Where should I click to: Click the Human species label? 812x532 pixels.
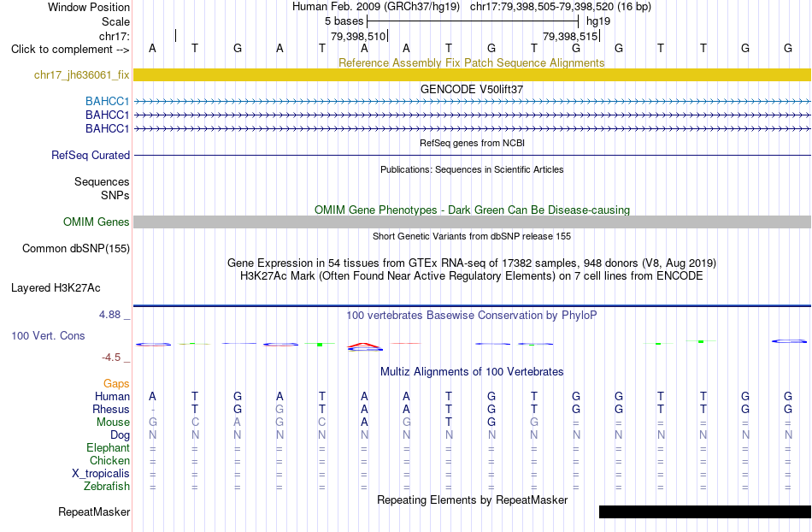click(x=112, y=396)
